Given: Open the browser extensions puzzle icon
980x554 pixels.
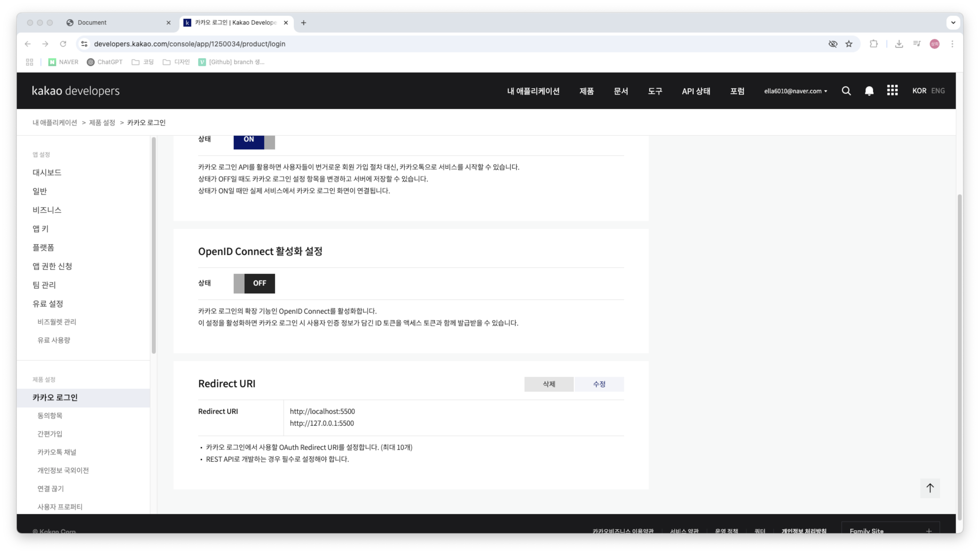Looking at the screenshot, I should coord(874,44).
